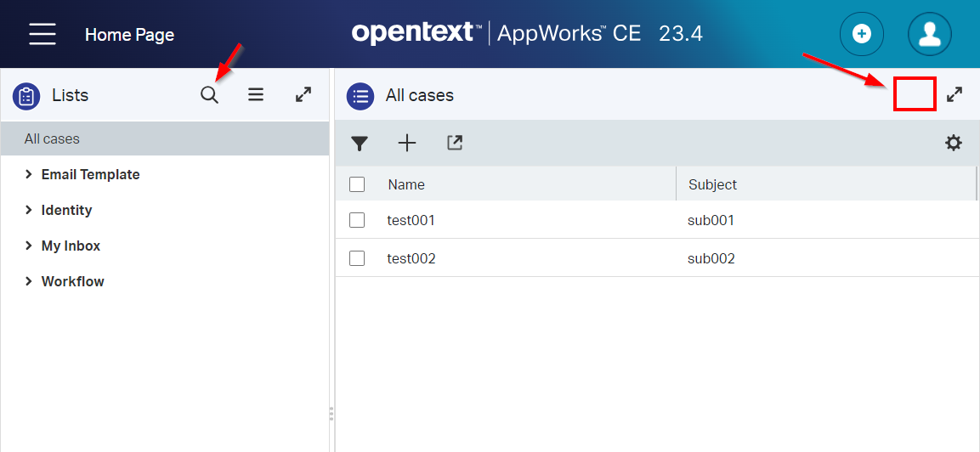This screenshot has width=980, height=452.
Task: Open the filter funnel for All cases
Action: (x=360, y=144)
